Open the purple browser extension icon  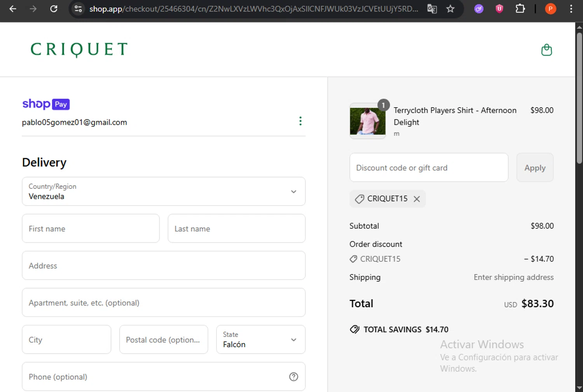pos(479,9)
